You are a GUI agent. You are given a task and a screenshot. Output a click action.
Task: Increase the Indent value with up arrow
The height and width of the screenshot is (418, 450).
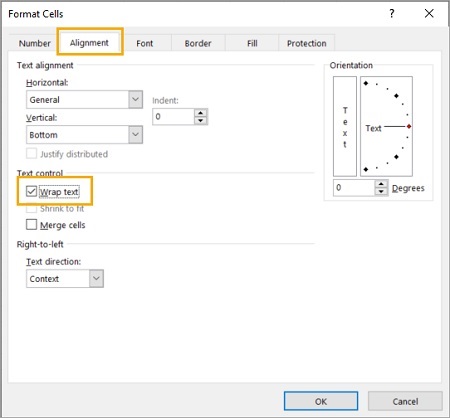click(x=200, y=113)
